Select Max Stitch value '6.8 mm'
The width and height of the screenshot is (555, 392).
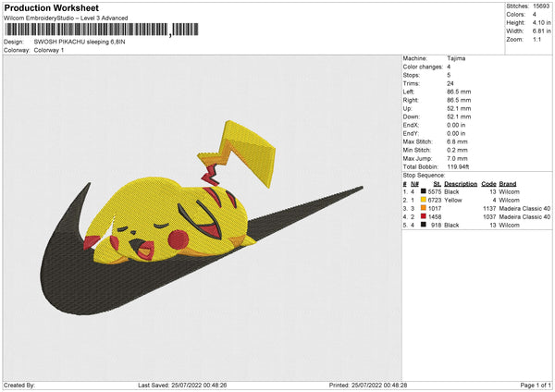tap(457, 141)
